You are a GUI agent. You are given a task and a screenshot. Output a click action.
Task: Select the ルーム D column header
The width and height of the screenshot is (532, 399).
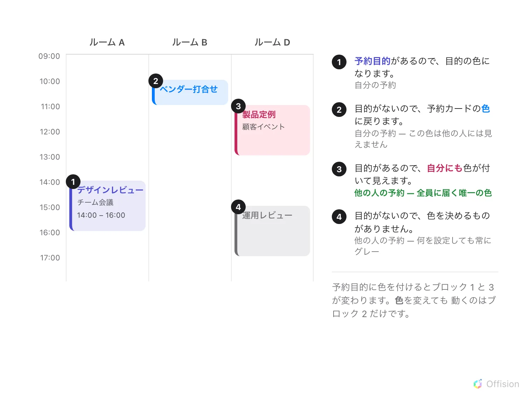[x=272, y=42]
